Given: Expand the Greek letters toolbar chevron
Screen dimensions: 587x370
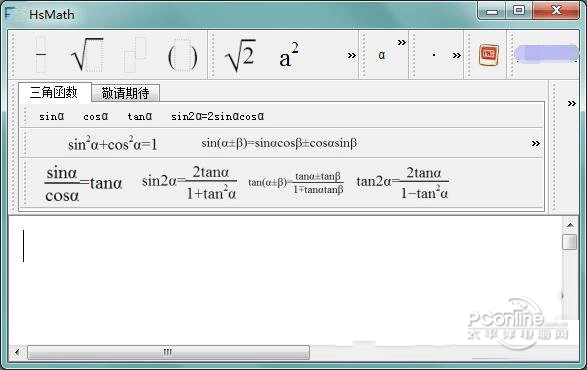Looking at the screenshot, I should pyautogui.click(x=402, y=42).
